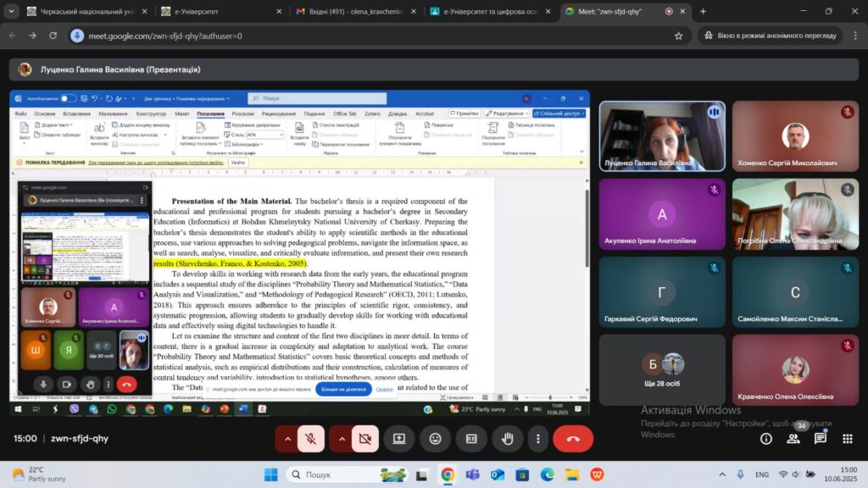Open a new browser tab
The height and width of the screenshot is (488, 868).
point(703,12)
